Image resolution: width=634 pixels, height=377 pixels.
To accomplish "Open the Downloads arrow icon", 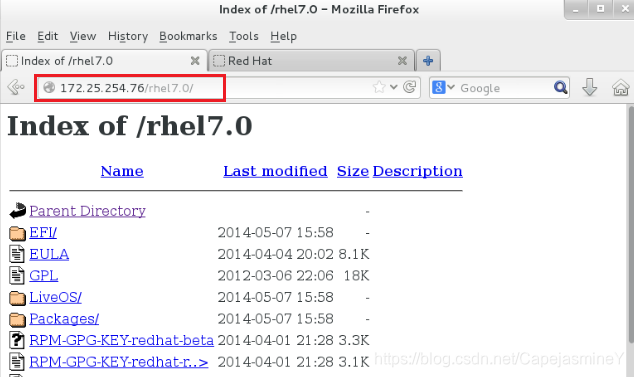I will pos(590,87).
